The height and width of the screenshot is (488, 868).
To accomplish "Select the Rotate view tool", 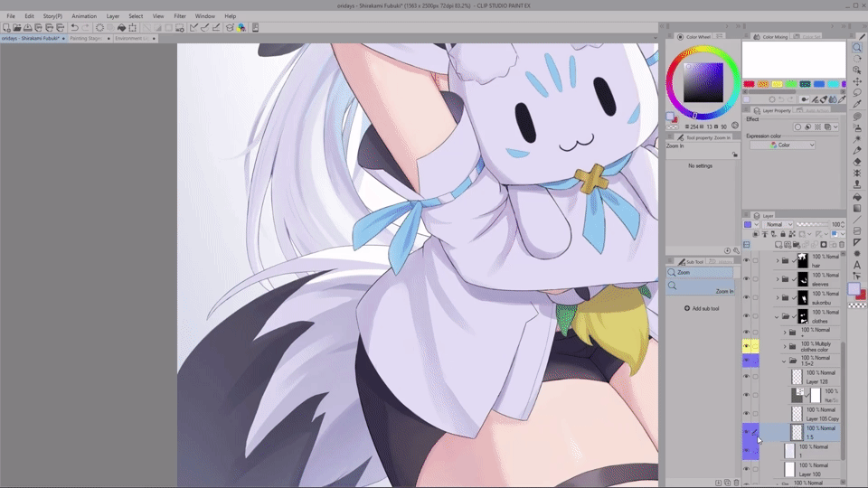I will coord(857,59).
